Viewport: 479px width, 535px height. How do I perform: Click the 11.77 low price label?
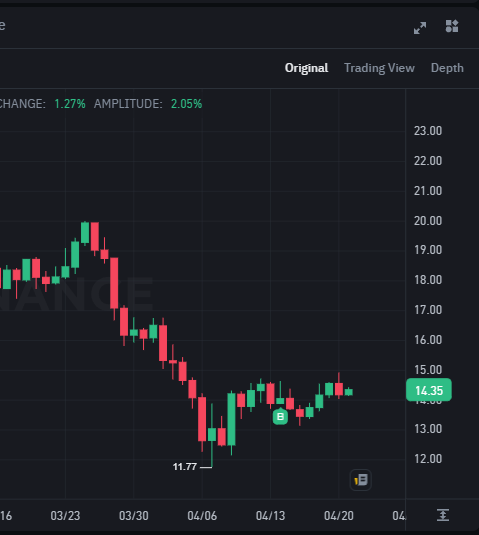pyautogui.click(x=185, y=467)
